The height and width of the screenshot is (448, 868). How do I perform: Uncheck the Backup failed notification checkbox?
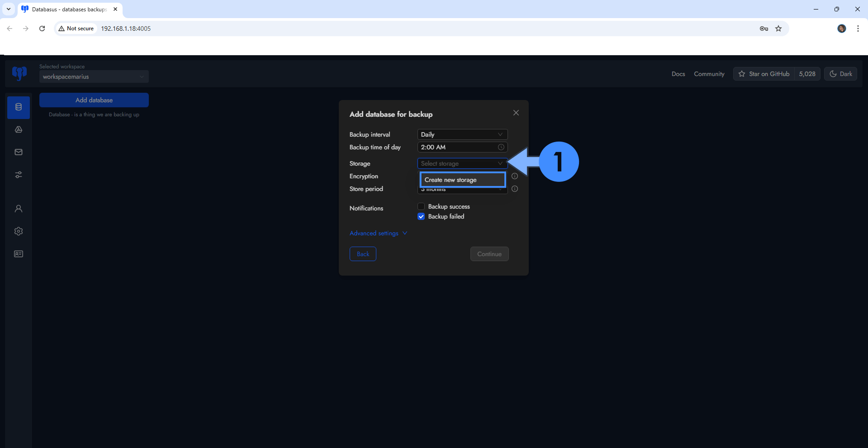(x=421, y=216)
